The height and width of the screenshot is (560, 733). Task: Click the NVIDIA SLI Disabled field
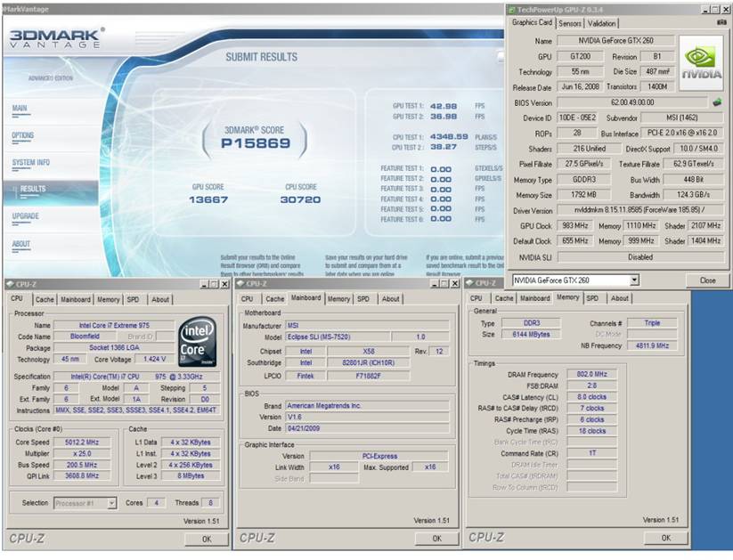pyautogui.click(x=640, y=257)
